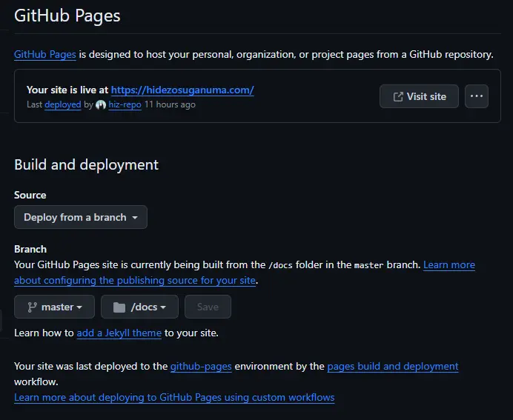The height and width of the screenshot is (420, 513).
Task: View the pages build and deployment workflow
Action: [x=392, y=366]
